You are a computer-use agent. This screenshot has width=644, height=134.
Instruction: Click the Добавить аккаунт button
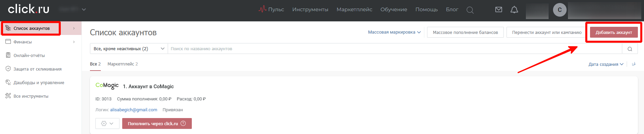tap(614, 32)
